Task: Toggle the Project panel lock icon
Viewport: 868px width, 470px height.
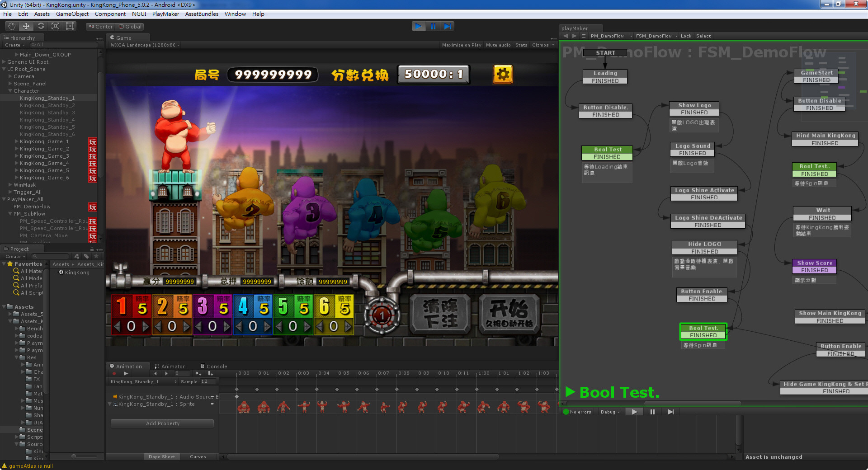Action: [x=92, y=249]
